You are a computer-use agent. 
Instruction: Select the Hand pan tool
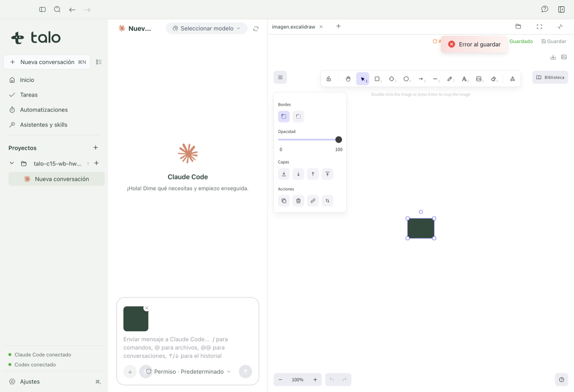[x=348, y=79]
